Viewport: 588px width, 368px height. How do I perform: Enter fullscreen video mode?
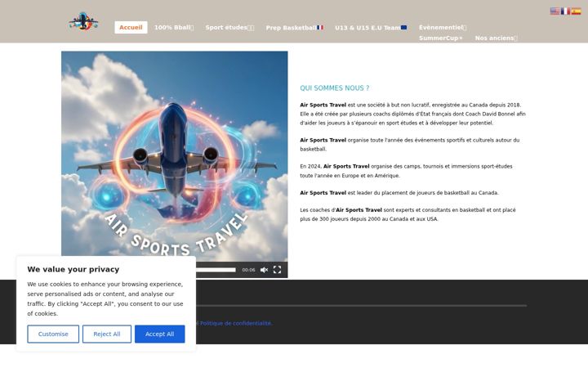(277, 270)
